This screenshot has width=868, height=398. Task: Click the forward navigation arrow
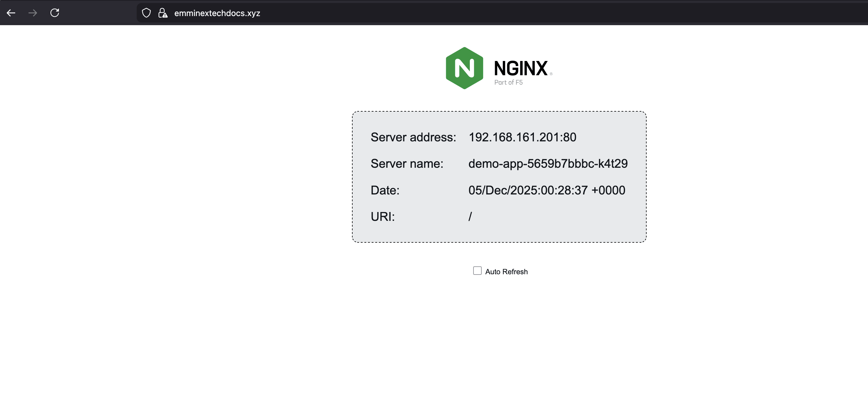(33, 13)
